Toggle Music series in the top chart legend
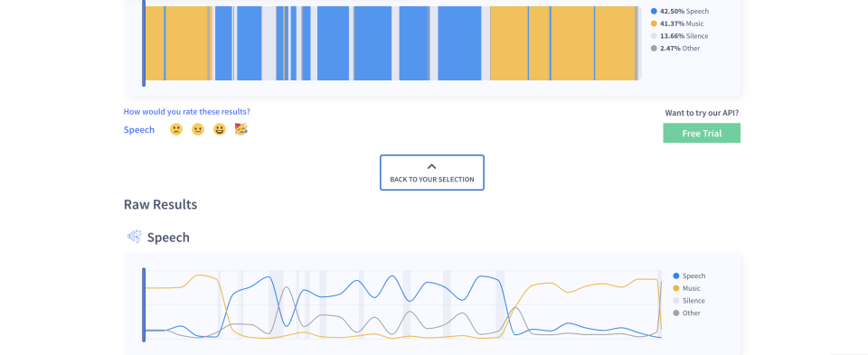The height and width of the screenshot is (355, 868). [677, 23]
